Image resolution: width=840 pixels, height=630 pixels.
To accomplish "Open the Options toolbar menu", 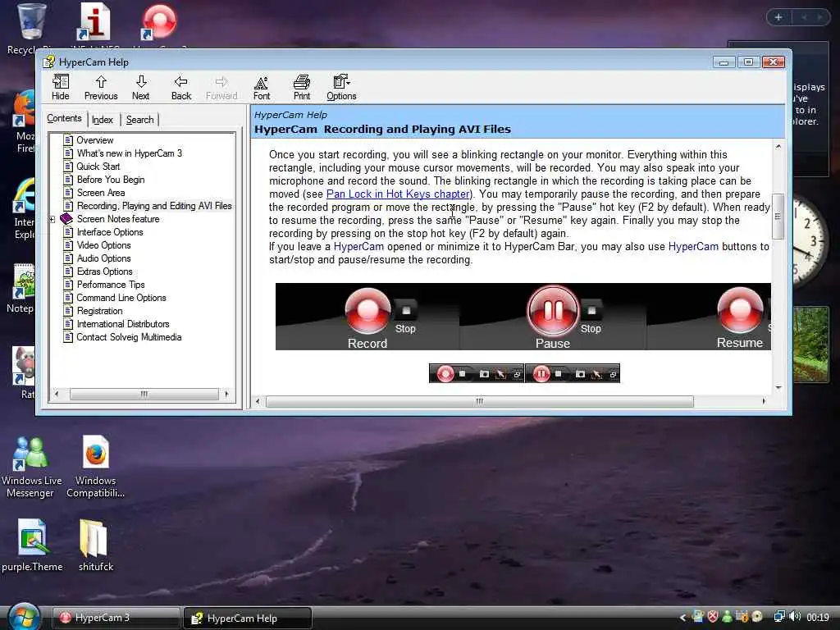I will point(341,87).
